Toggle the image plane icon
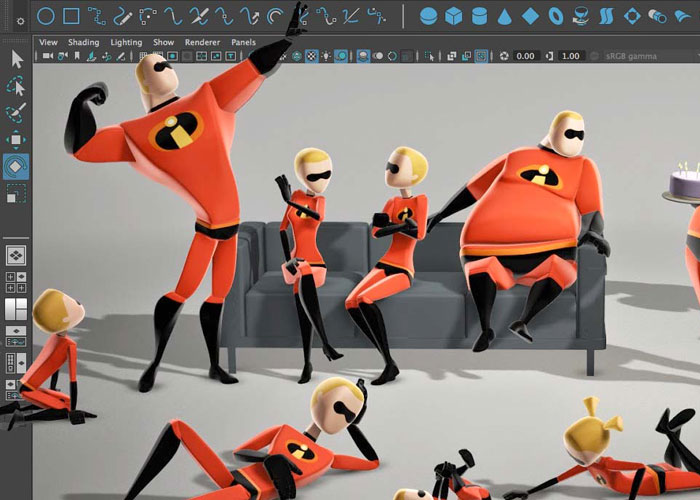700x500 pixels. coord(92,56)
